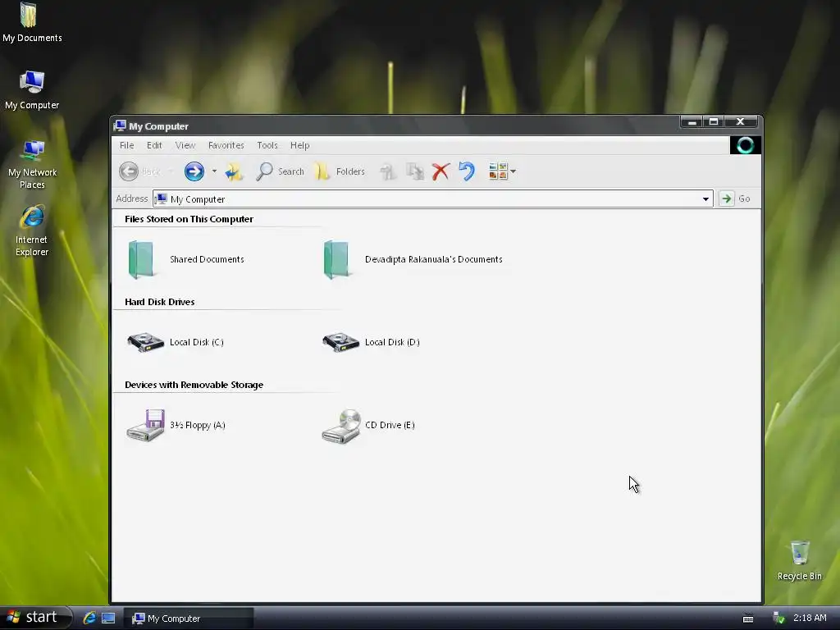
Task: Open the Tools menu
Action: [267, 145]
